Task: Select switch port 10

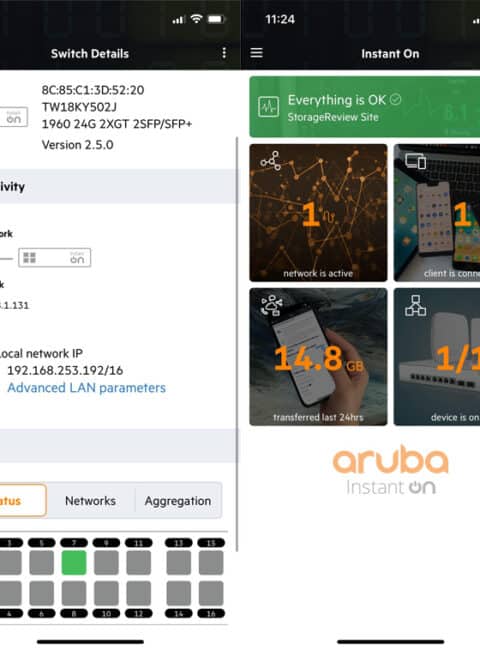Action: (106, 593)
